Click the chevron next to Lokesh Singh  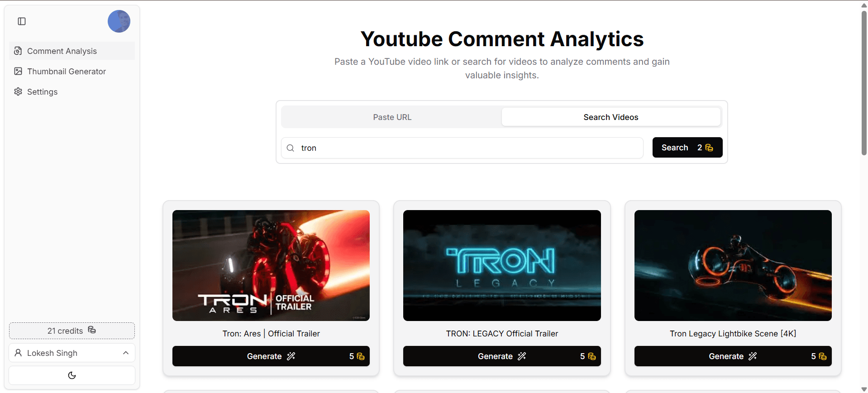(x=126, y=353)
